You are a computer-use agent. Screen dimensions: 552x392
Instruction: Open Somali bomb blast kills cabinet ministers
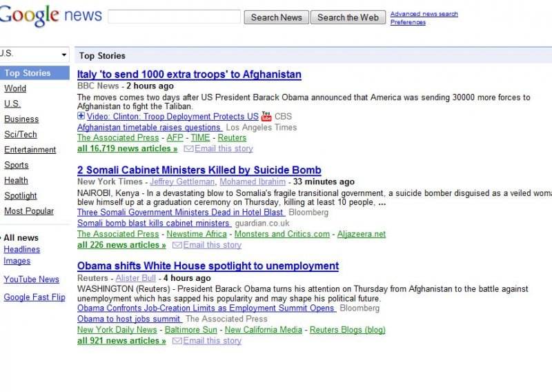154,224
